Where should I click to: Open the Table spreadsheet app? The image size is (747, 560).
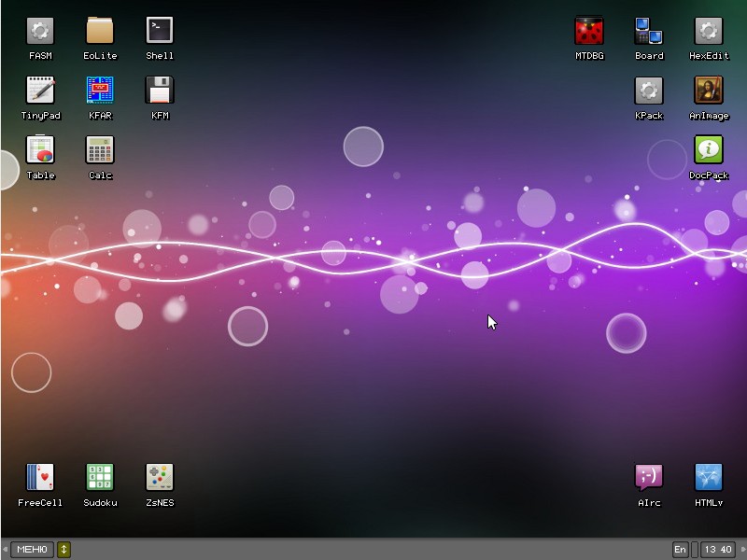(40, 150)
